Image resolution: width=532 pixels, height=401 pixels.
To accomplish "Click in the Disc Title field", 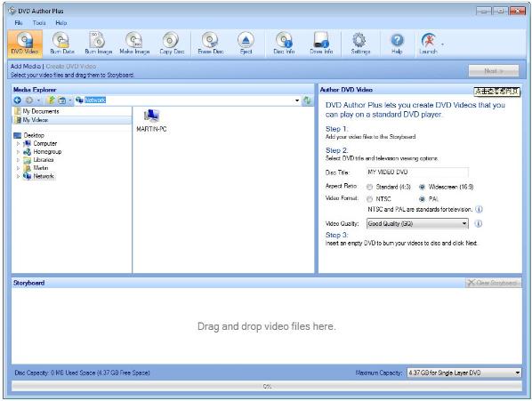I will pyautogui.click(x=417, y=172).
